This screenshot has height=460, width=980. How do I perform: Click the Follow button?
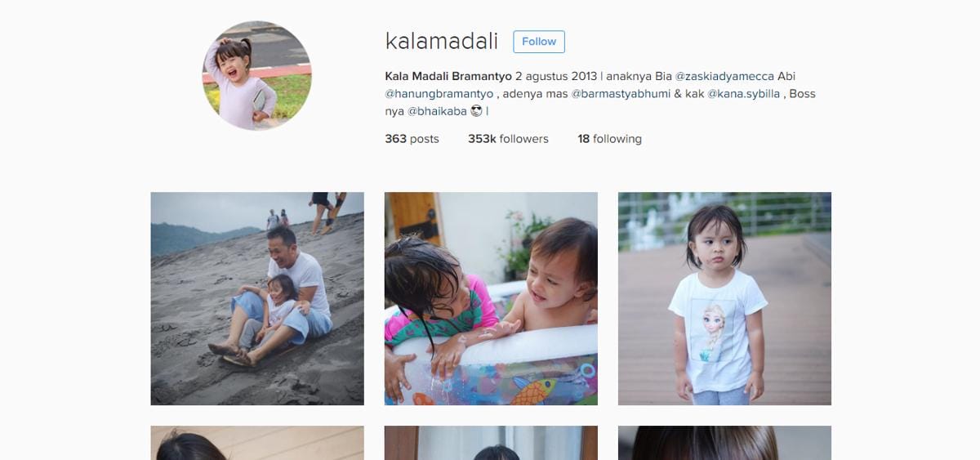[x=539, y=42]
